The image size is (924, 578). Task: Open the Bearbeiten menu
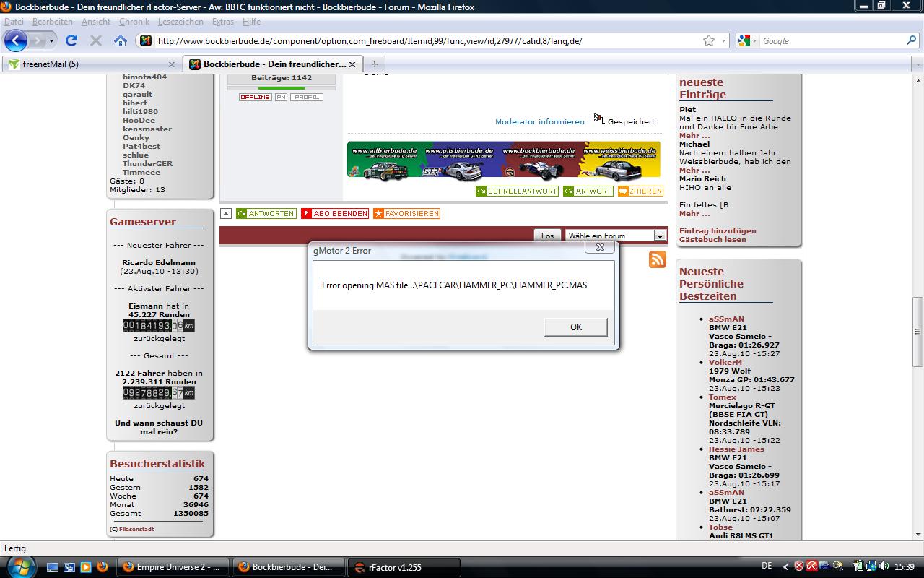point(52,22)
